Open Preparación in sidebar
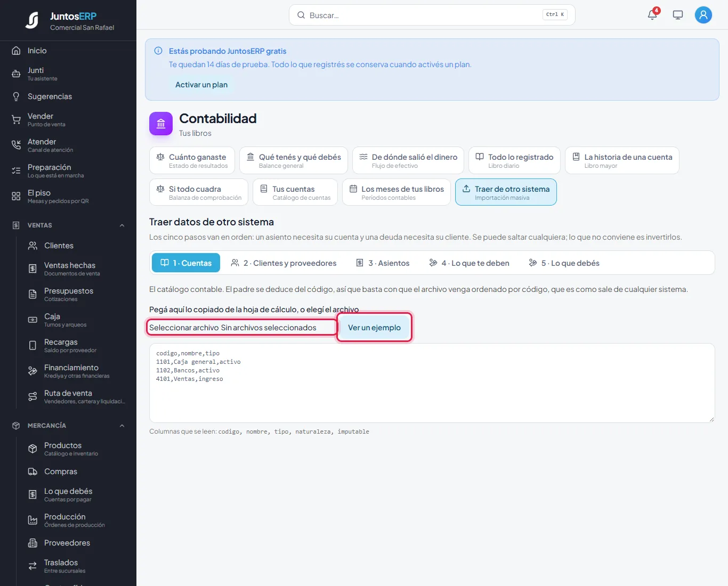The width and height of the screenshot is (728, 586). (68, 170)
